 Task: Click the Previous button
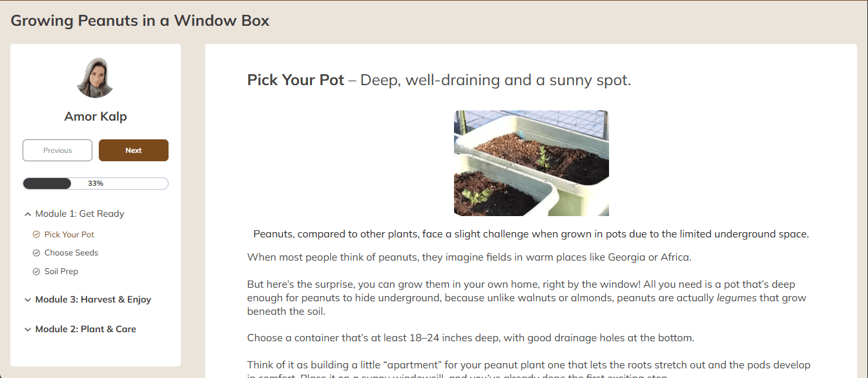click(57, 150)
